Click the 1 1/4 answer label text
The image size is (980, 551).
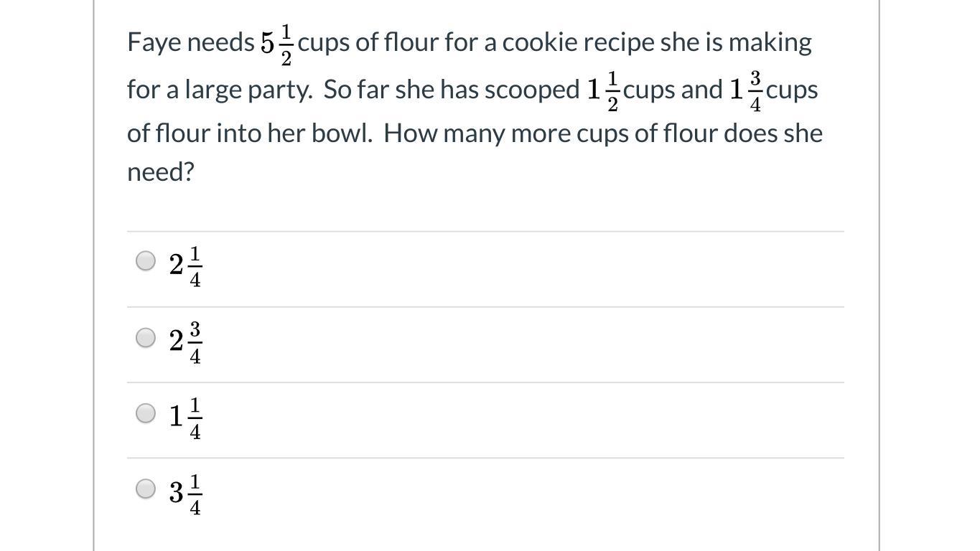186,418
